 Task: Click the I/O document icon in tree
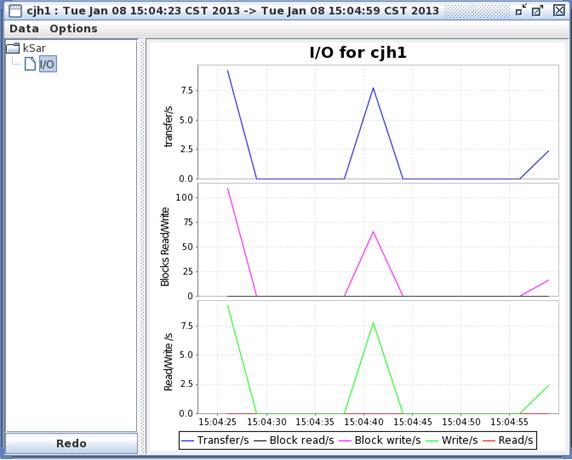point(30,64)
